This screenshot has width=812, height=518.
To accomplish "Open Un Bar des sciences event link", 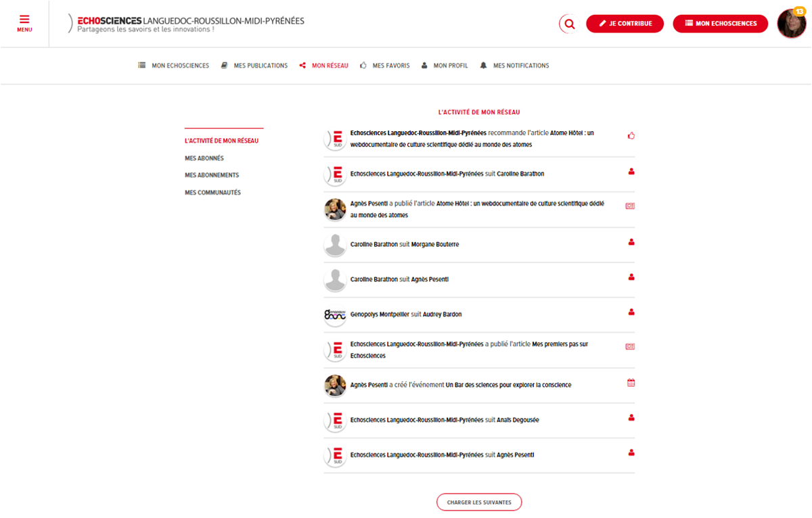I will click(x=508, y=385).
